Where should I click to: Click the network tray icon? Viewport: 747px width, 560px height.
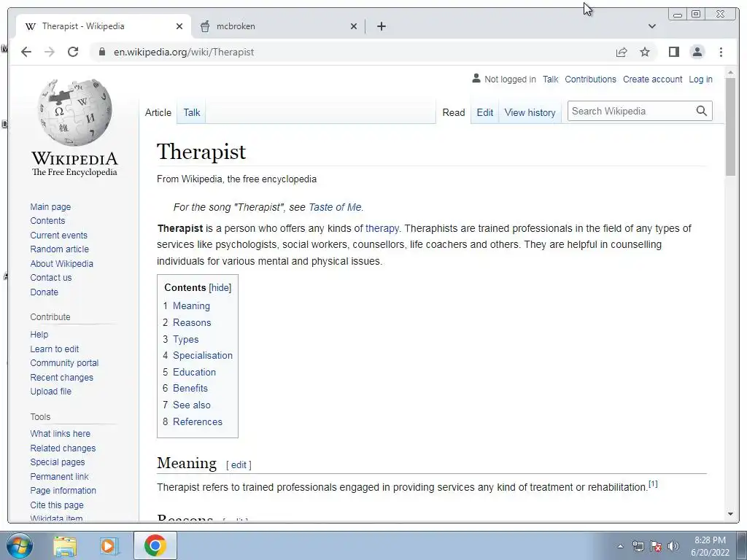click(638, 546)
